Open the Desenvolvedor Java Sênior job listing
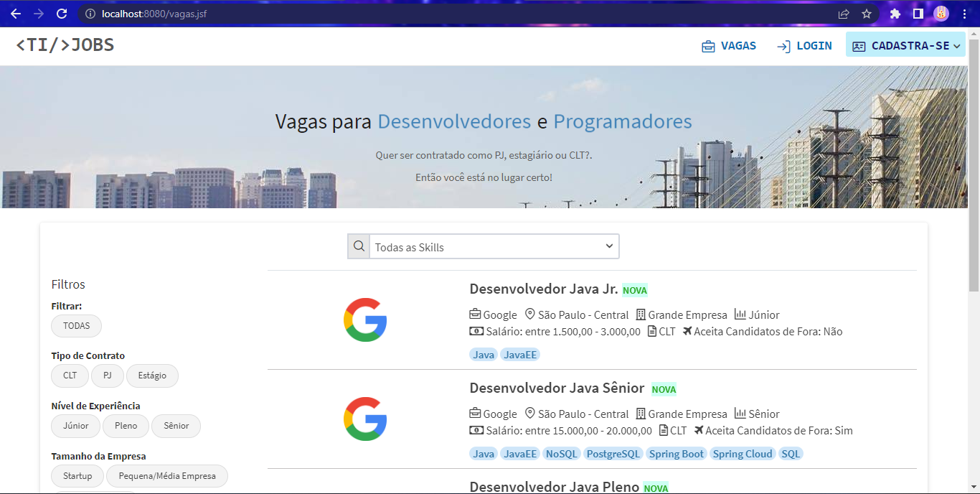 pyautogui.click(x=556, y=388)
